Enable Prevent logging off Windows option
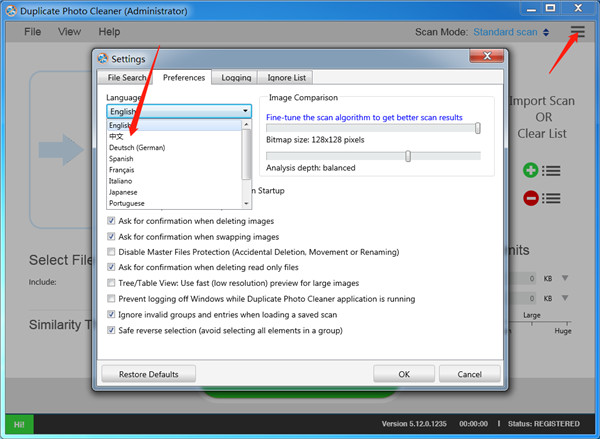 [x=111, y=298]
